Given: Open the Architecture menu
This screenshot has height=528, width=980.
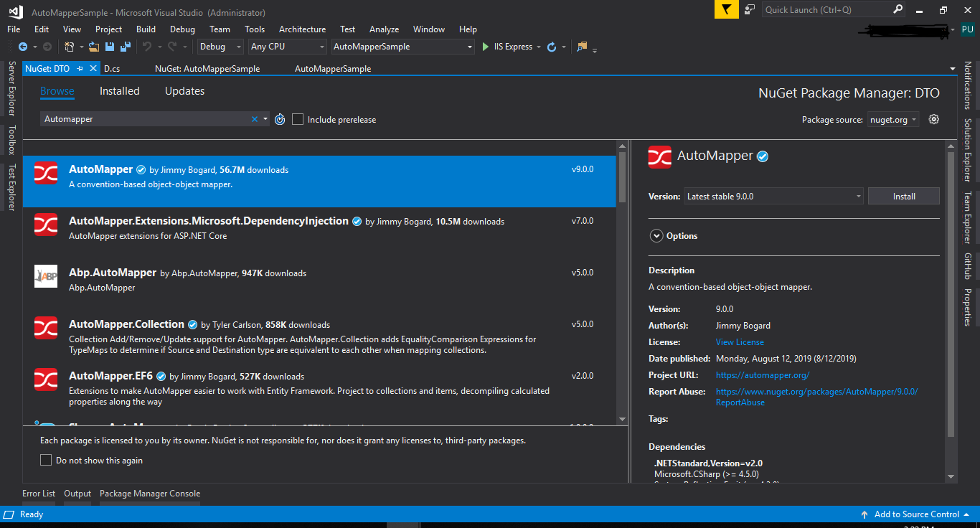Looking at the screenshot, I should click(x=302, y=29).
